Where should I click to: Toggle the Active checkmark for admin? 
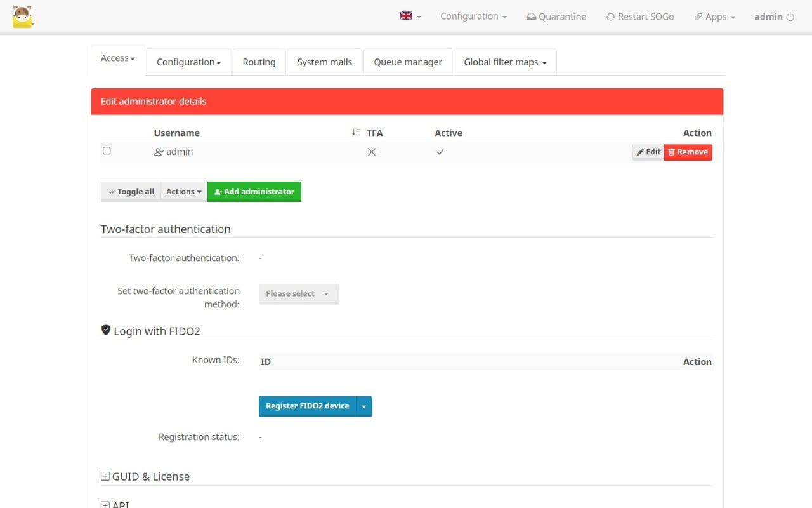pyautogui.click(x=440, y=152)
